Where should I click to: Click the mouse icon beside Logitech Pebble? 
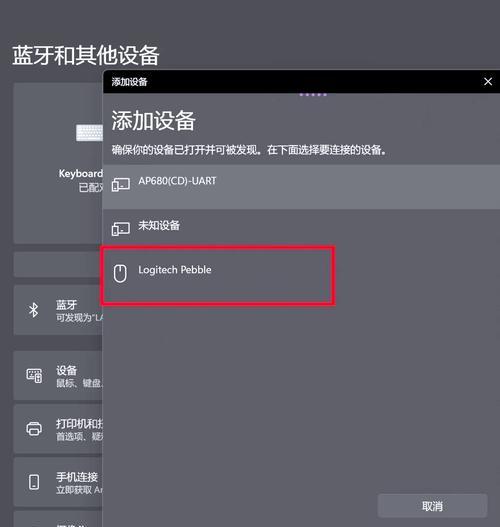coord(120,273)
